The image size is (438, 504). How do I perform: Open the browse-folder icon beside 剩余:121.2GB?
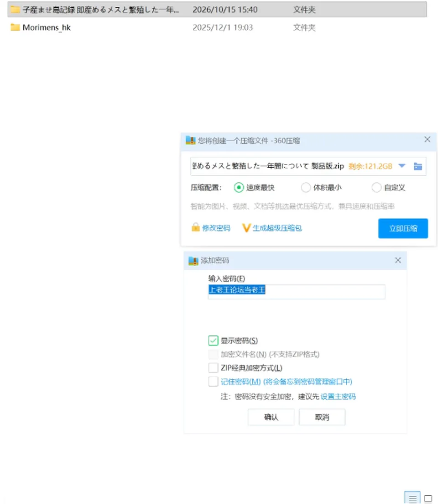[x=418, y=166]
